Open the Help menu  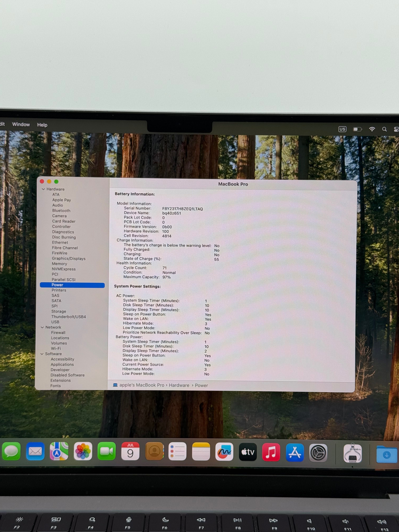[42, 125]
